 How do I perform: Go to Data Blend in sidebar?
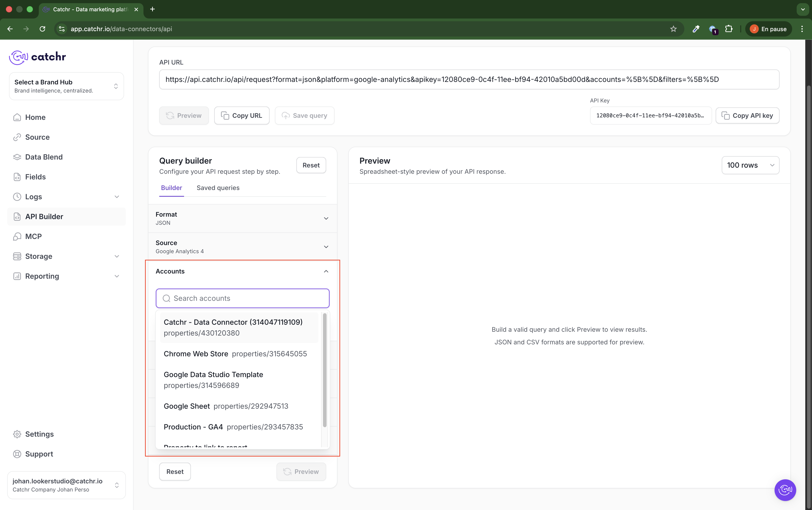(x=44, y=157)
